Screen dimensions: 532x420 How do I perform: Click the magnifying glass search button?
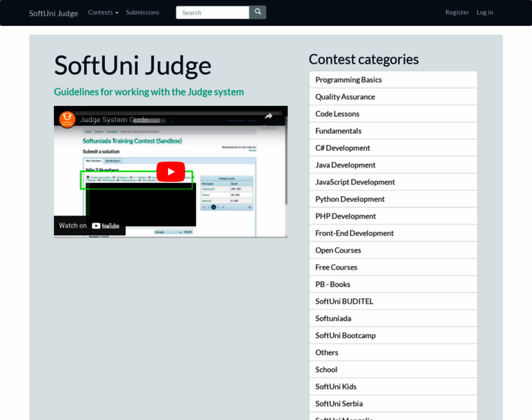(x=258, y=12)
